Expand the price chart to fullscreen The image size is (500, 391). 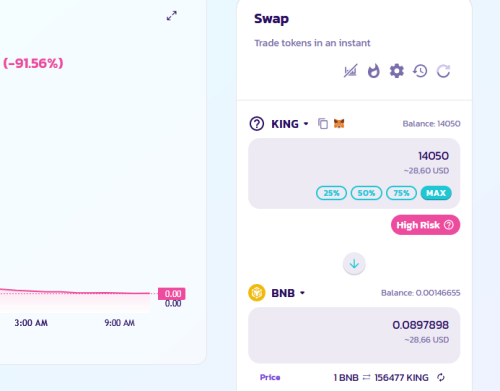tap(172, 16)
